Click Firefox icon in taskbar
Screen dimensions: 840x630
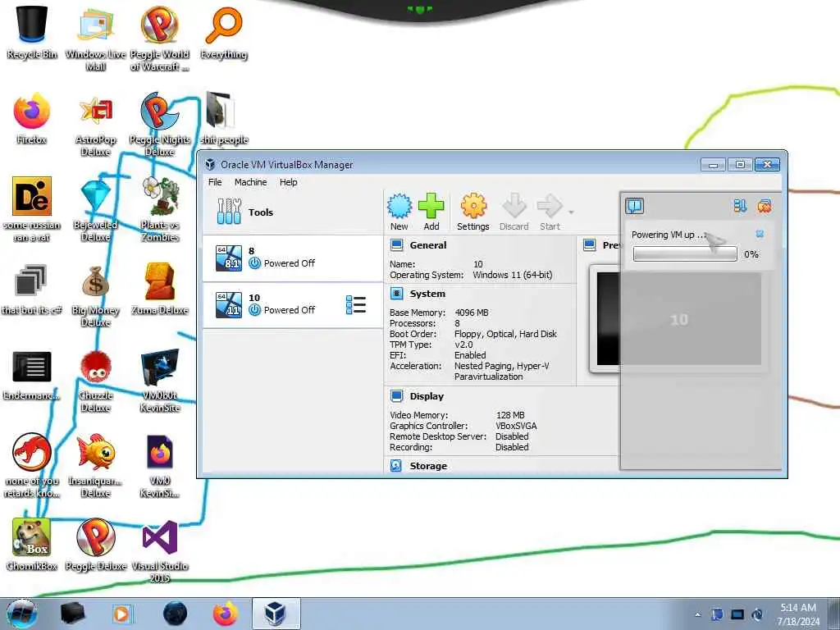(226, 614)
